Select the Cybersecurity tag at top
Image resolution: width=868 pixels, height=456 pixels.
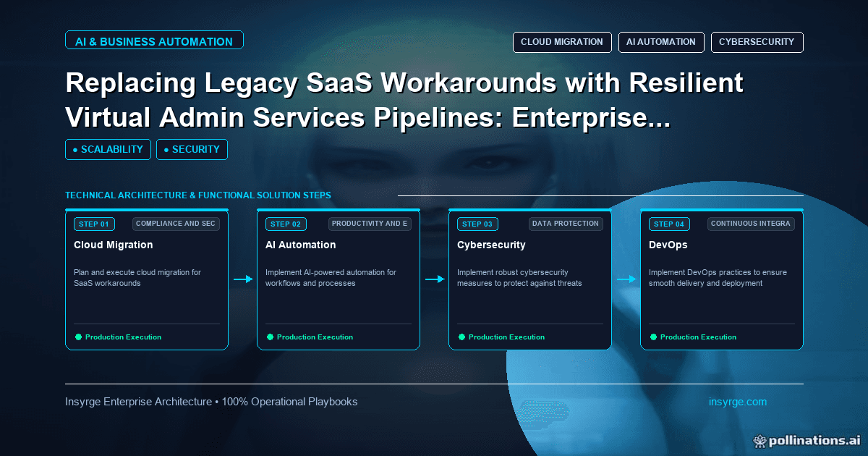pos(757,42)
